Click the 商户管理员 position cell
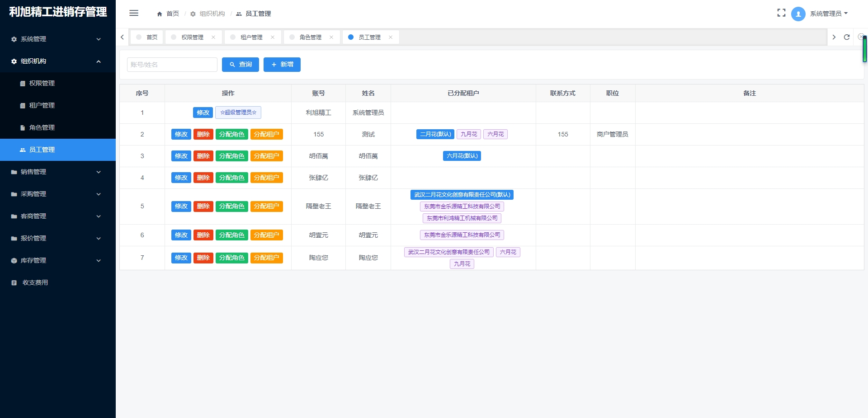The width and height of the screenshot is (868, 418). pos(613,134)
